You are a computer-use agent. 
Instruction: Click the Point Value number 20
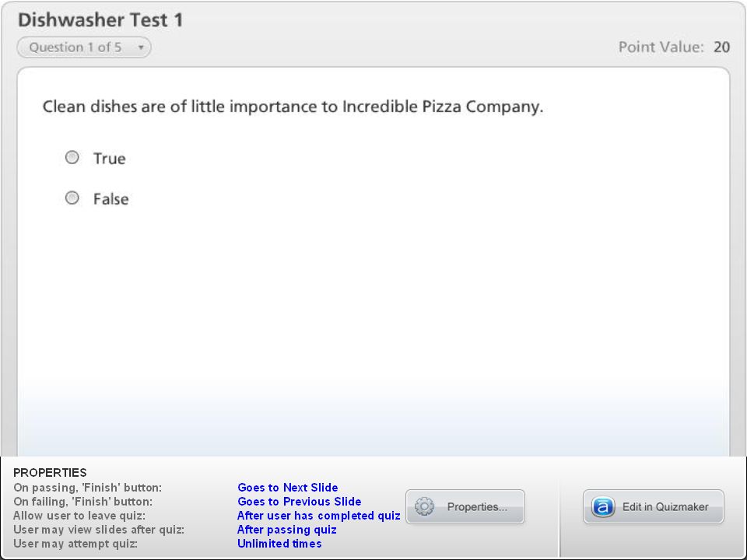(721, 47)
